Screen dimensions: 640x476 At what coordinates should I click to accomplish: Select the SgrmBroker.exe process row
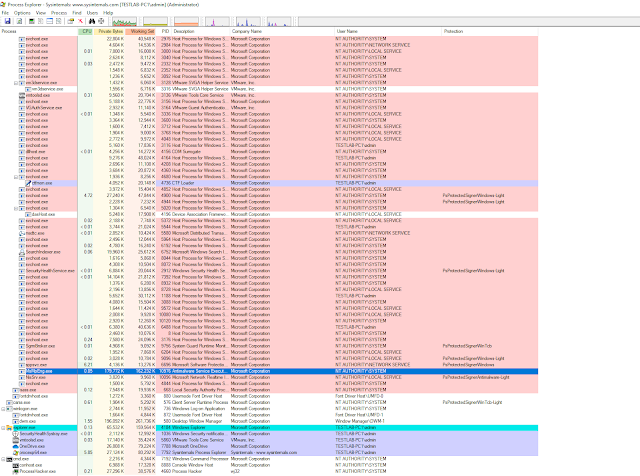pos(269,346)
